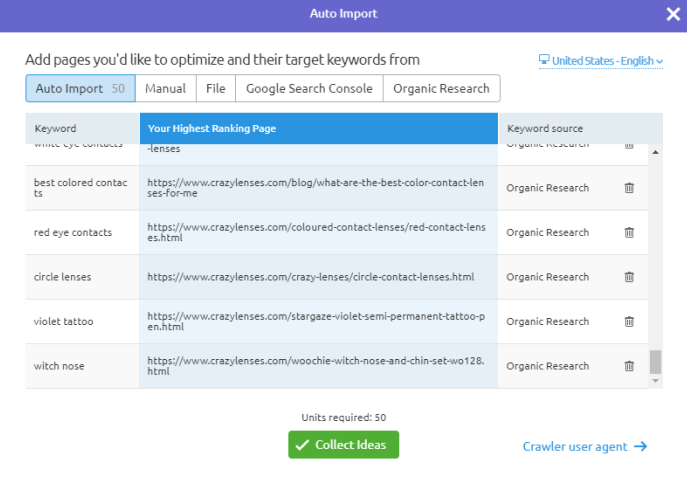Viewport: 687px width, 477px height.
Task: Delete the 'best colored contacts' keyword row
Action: (x=629, y=188)
